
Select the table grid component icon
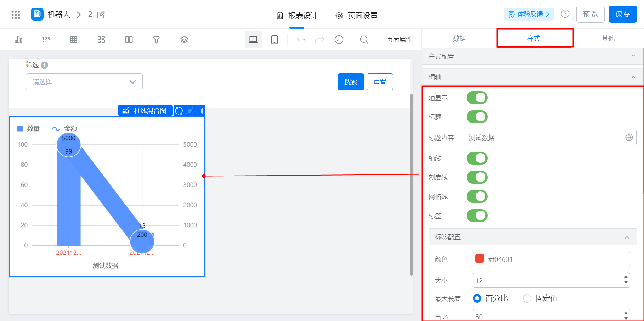click(x=74, y=40)
